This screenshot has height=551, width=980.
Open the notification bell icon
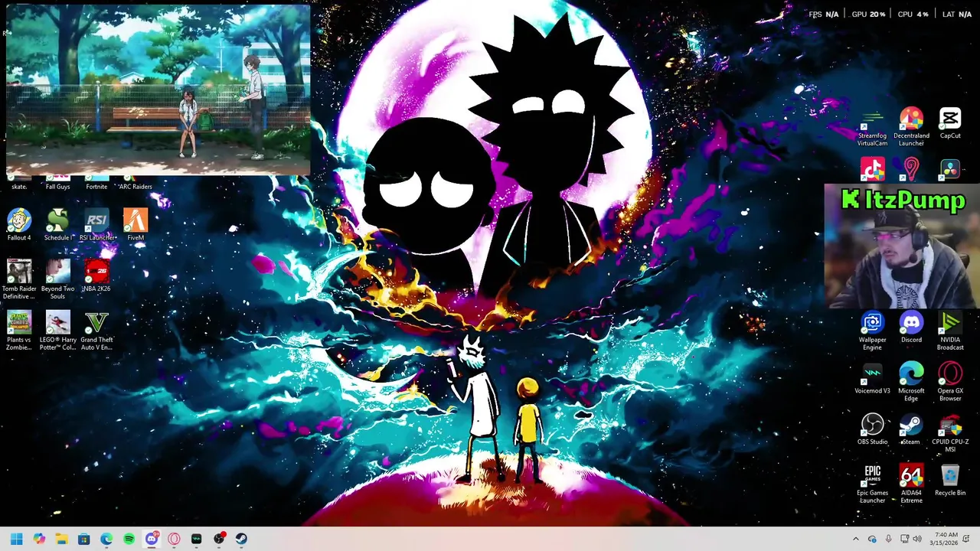coord(968,539)
